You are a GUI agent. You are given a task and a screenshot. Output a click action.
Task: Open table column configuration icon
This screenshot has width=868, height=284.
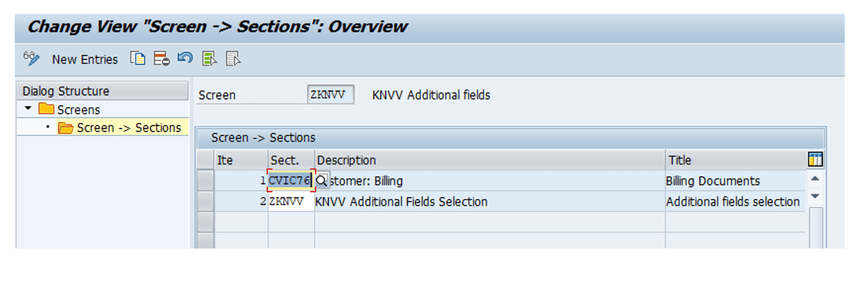815,160
